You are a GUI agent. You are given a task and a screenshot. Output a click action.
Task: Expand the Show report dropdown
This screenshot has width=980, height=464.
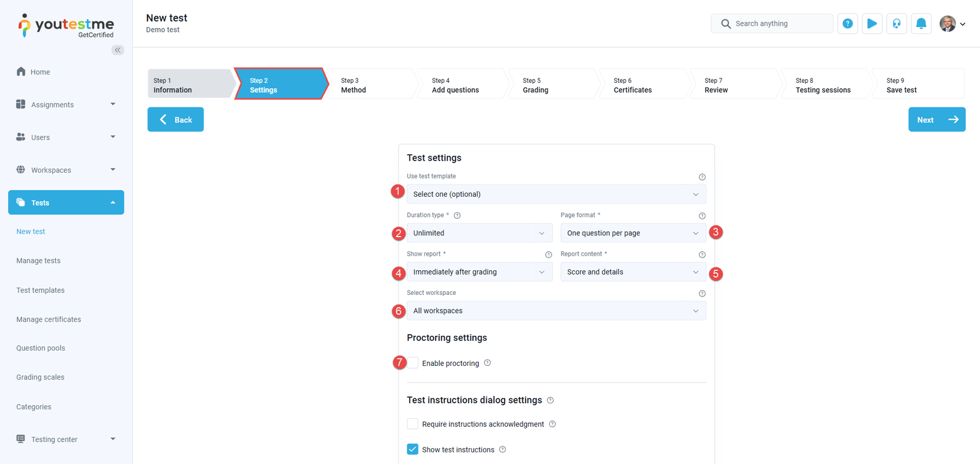tap(479, 272)
